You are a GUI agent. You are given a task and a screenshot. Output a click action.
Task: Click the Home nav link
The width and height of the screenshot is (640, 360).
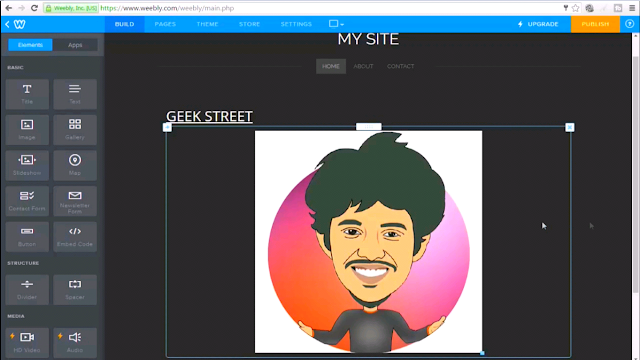pyautogui.click(x=331, y=66)
